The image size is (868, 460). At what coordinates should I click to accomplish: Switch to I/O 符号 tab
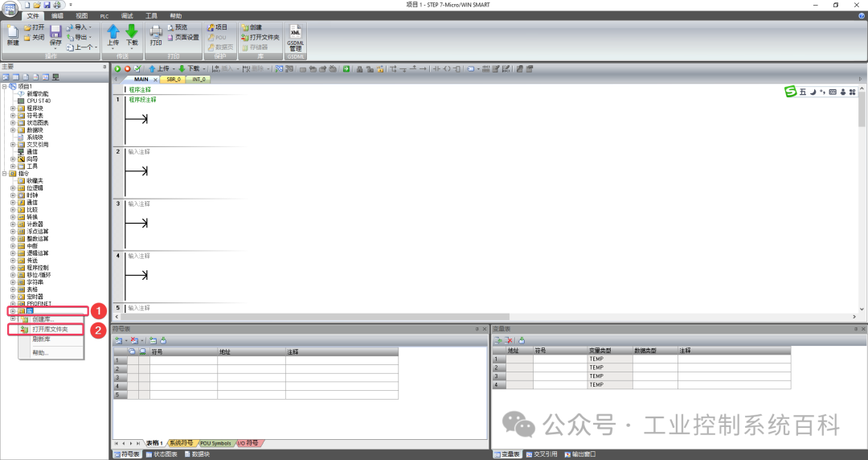(248, 443)
